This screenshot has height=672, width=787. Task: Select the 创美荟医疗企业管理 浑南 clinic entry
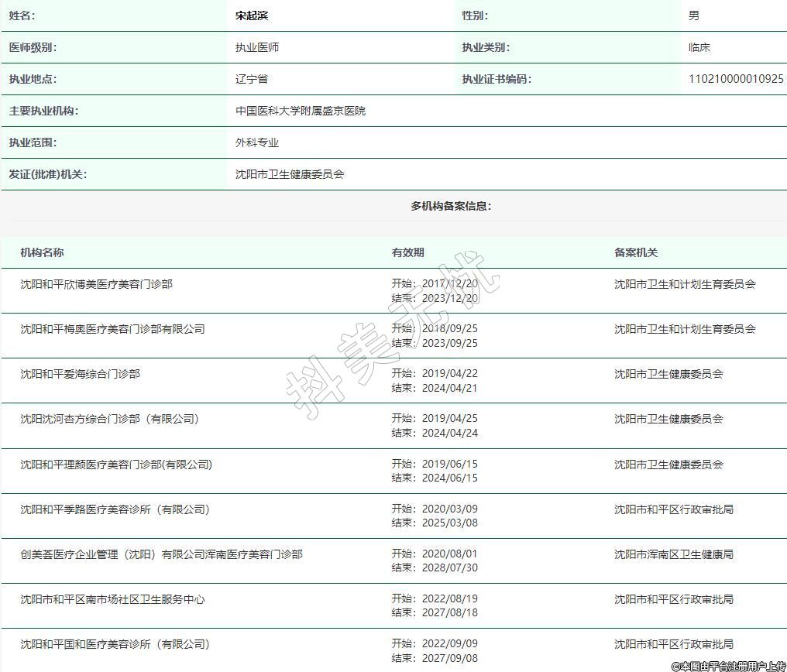point(161,554)
